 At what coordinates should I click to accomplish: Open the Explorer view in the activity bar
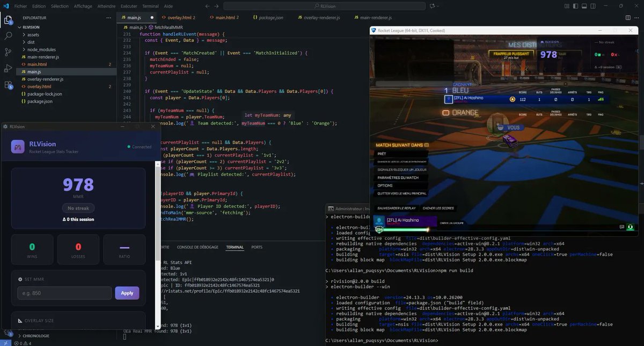pos(8,20)
